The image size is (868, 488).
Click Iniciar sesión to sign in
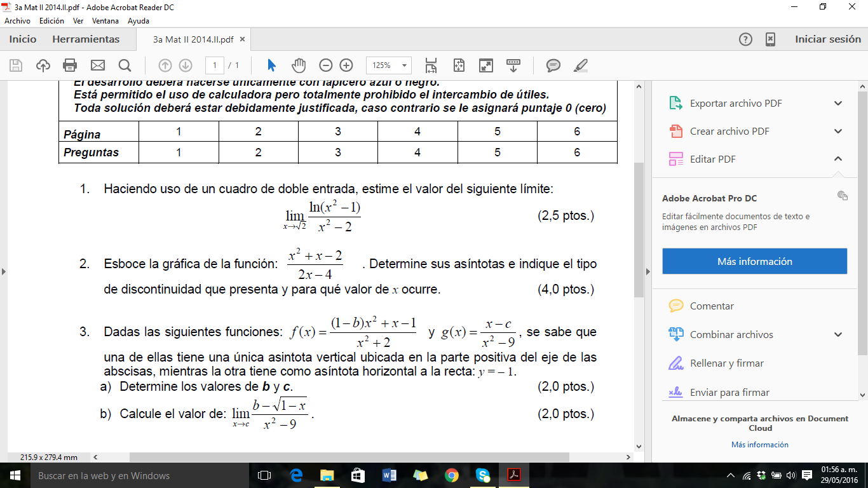827,39
